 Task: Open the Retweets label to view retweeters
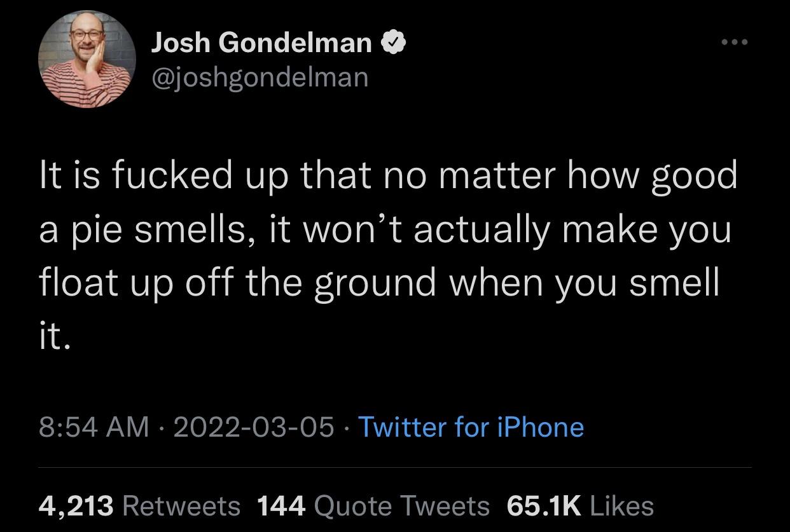tap(181, 506)
